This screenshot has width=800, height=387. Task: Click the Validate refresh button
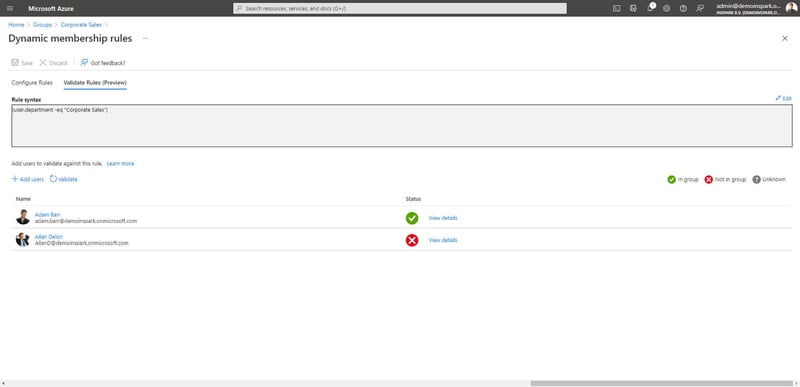point(64,179)
